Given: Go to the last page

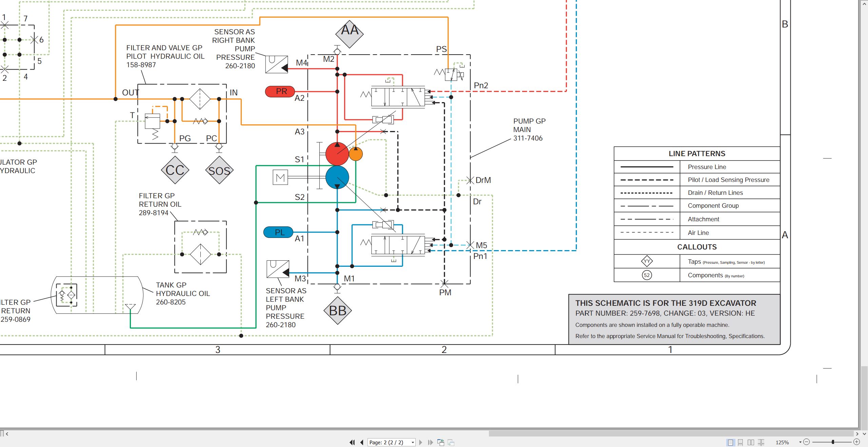Looking at the screenshot, I should pos(430,442).
